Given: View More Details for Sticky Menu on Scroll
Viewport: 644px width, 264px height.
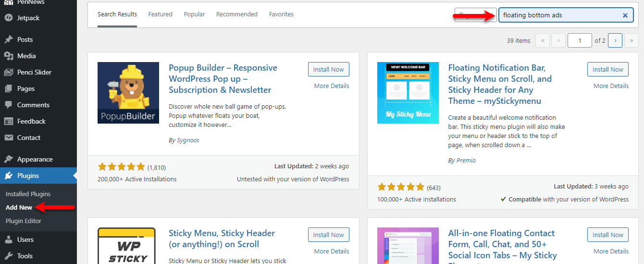Looking at the screenshot, I should (332, 251).
